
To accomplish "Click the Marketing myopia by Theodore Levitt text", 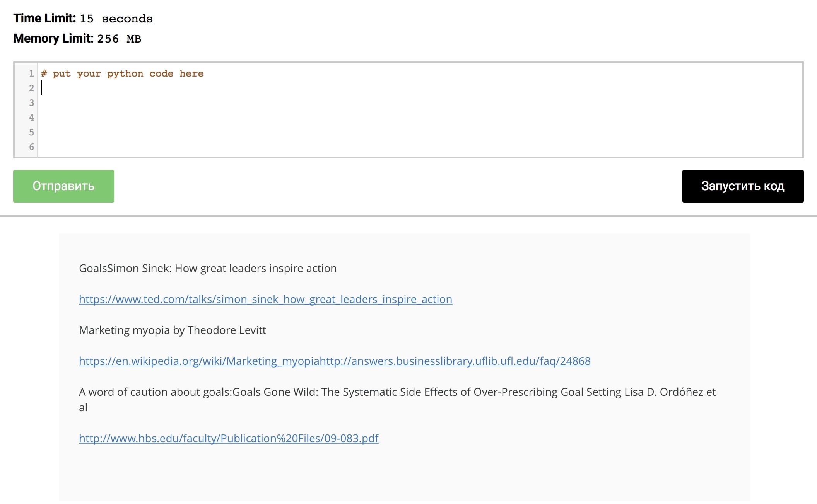I will click(x=173, y=330).
